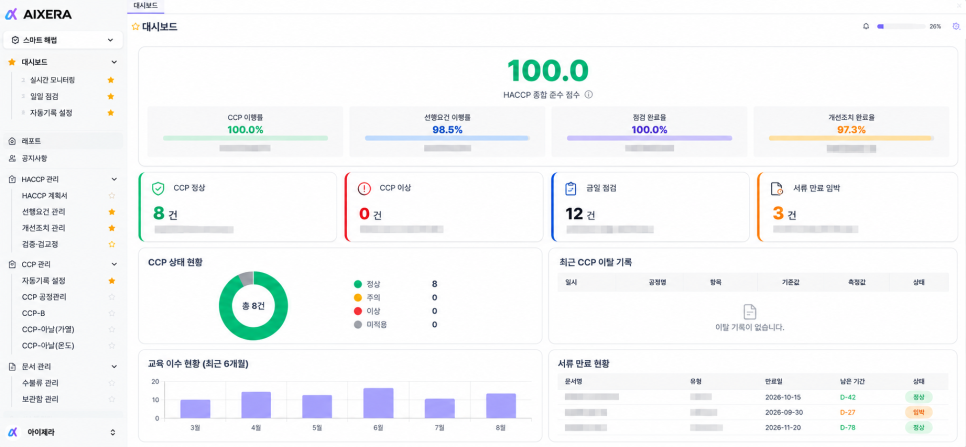Toggle the star for 일일 점검
This screenshot has width=966, height=447.
point(111,97)
